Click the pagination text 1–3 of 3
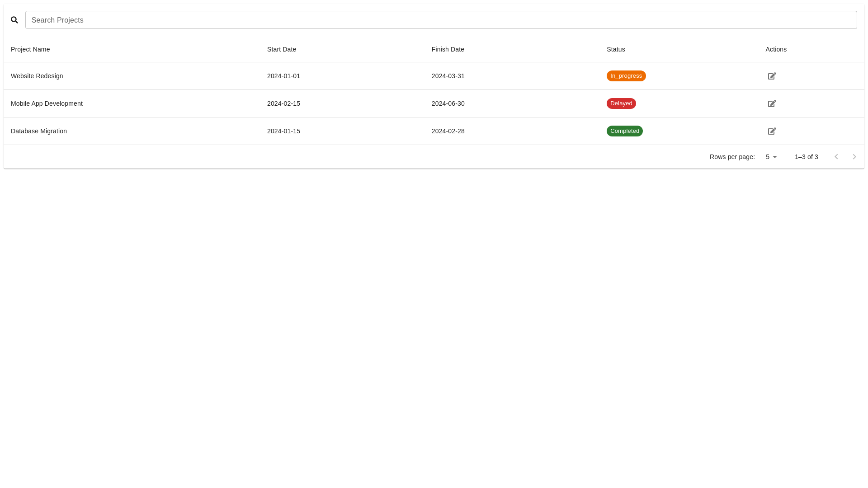 click(807, 157)
